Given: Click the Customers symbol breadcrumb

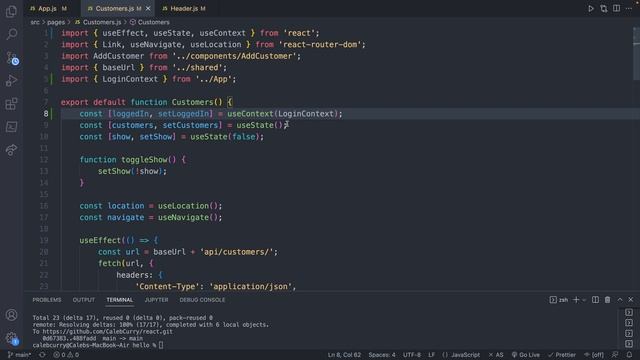Looking at the screenshot, I should (150, 22).
